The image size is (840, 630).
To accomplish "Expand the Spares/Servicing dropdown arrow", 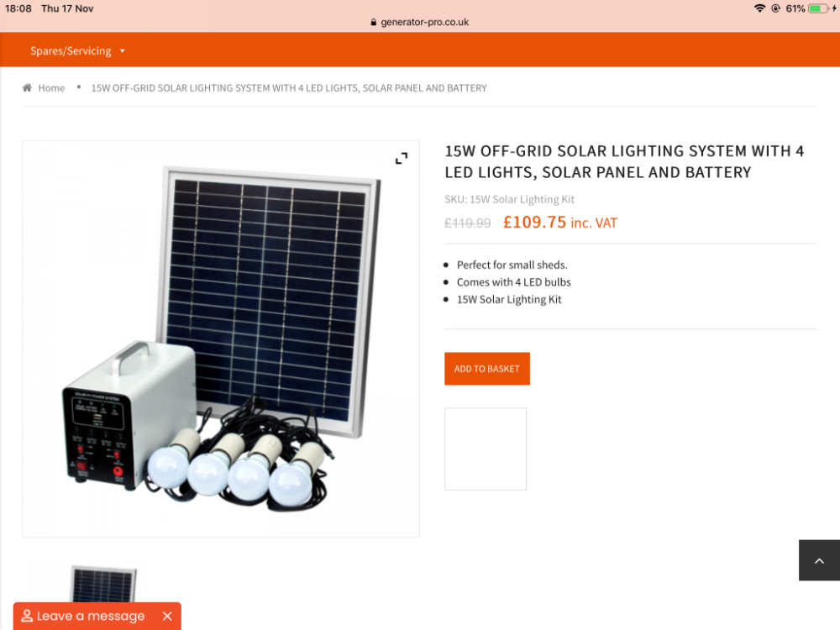I will [x=123, y=51].
